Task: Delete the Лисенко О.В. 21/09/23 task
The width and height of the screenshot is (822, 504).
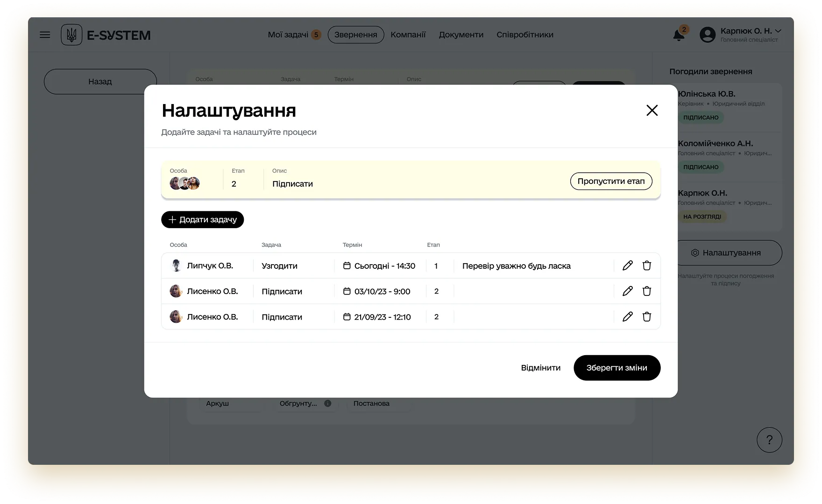Action: [x=647, y=317]
